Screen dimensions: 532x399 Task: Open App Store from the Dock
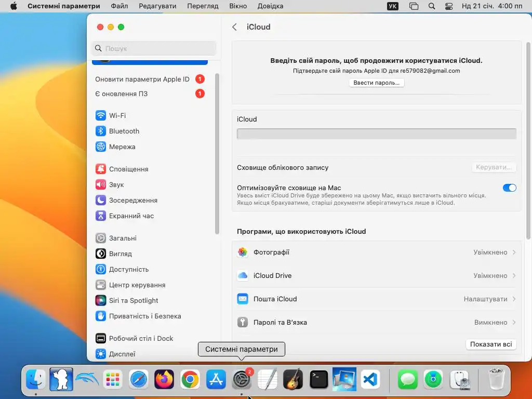pyautogui.click(x=216, y=379)
